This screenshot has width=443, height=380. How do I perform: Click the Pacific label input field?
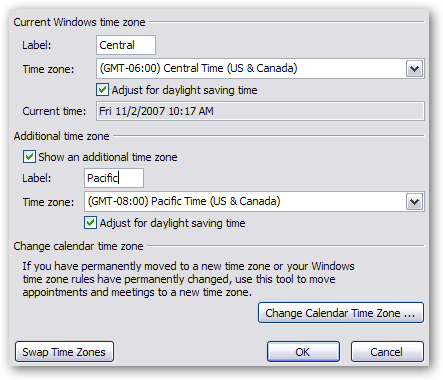[x=114, y=178]
